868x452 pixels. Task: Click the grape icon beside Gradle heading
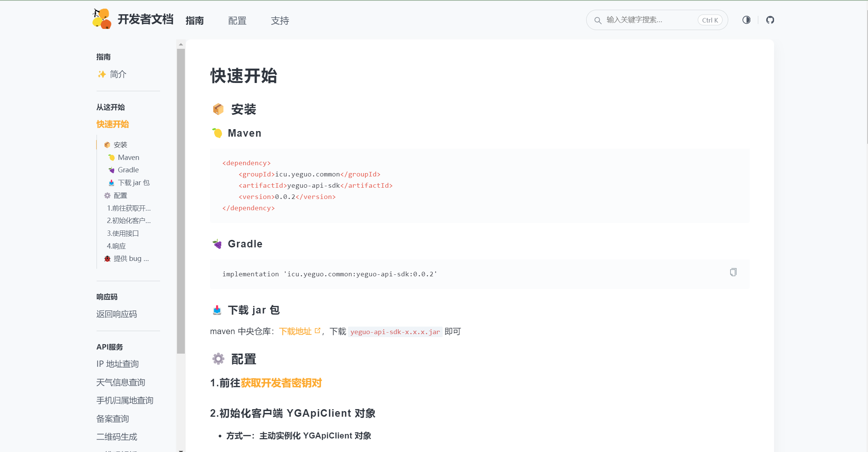tap(217, 243)
